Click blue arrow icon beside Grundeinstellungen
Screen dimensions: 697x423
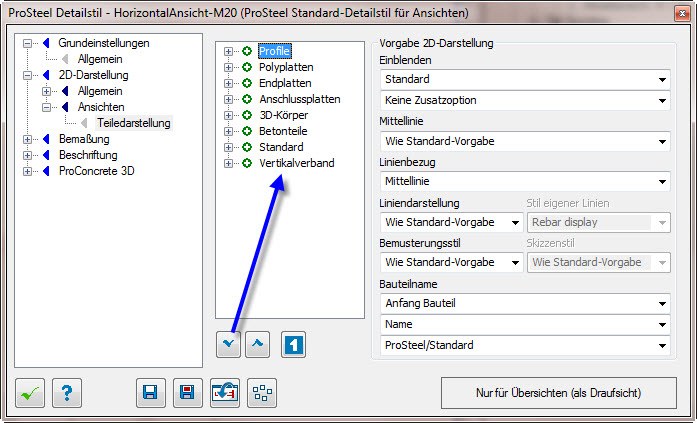pos(46,43)
